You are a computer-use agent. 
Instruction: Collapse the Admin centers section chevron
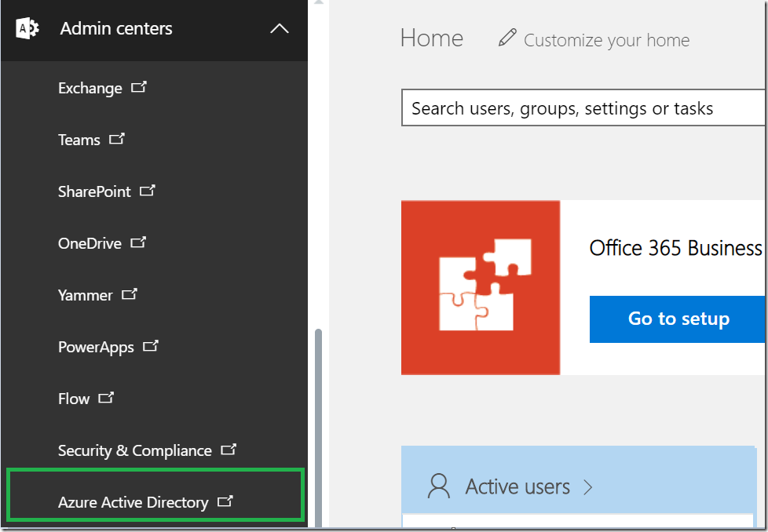coord(280,28)
